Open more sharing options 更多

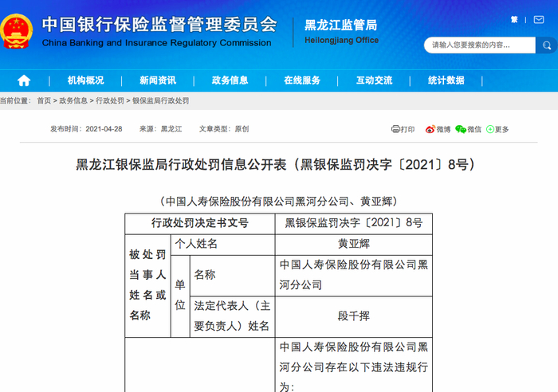(497, 129)
